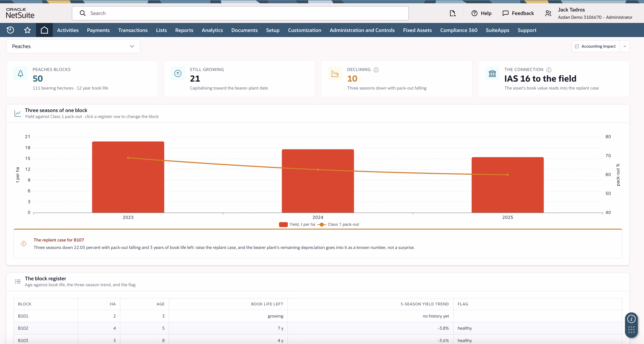
Task: Click the create new document icon
Action: point(452,13)
